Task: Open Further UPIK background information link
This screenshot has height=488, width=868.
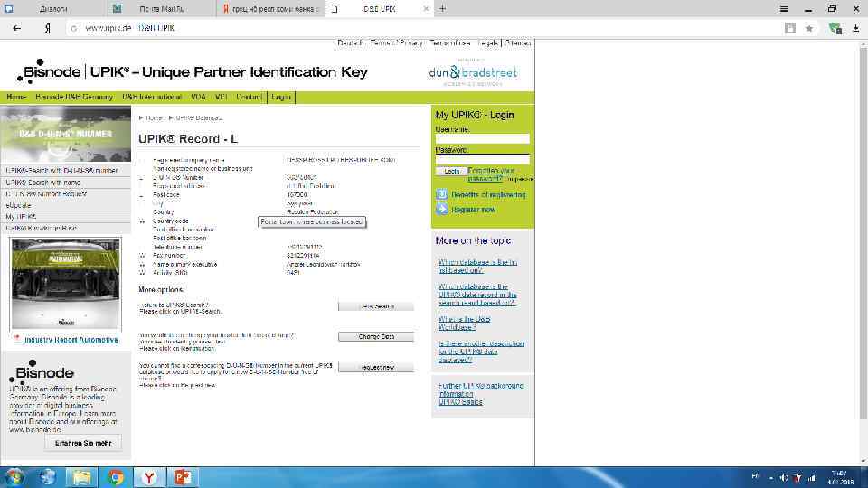Action: 480,389
